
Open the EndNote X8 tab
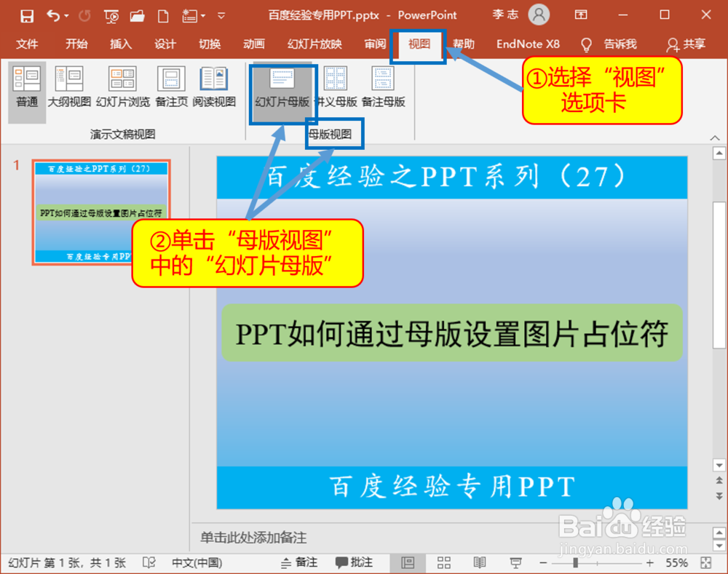pos(528,44)
